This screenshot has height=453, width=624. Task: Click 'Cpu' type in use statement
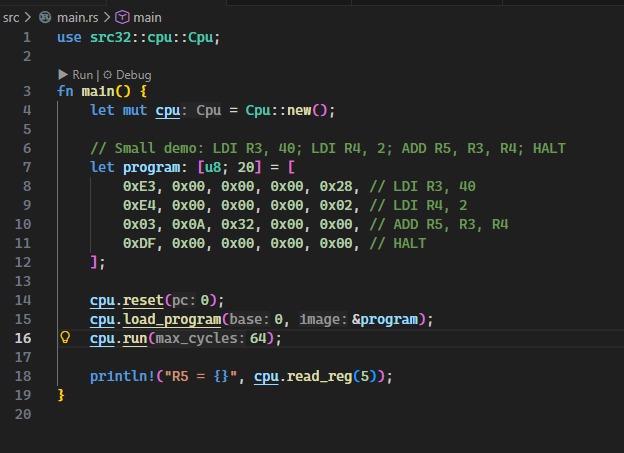[201, 37]
